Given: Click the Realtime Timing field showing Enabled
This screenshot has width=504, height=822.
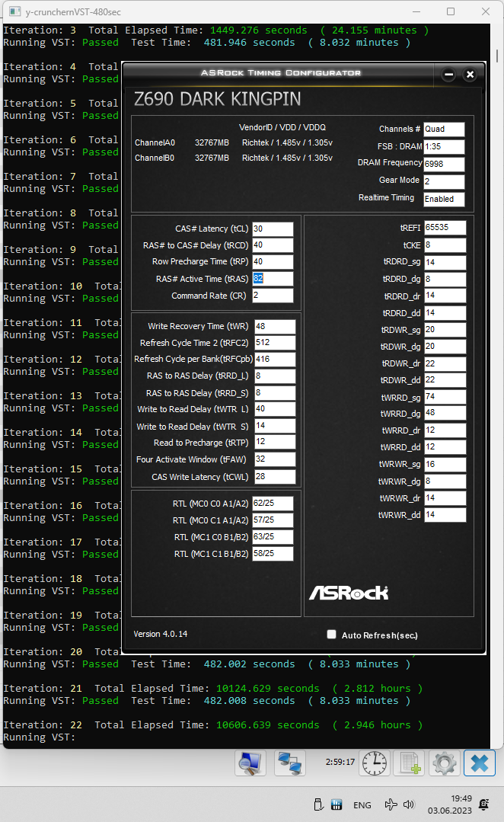Looking at the screenshot, I should click(444, 199).
